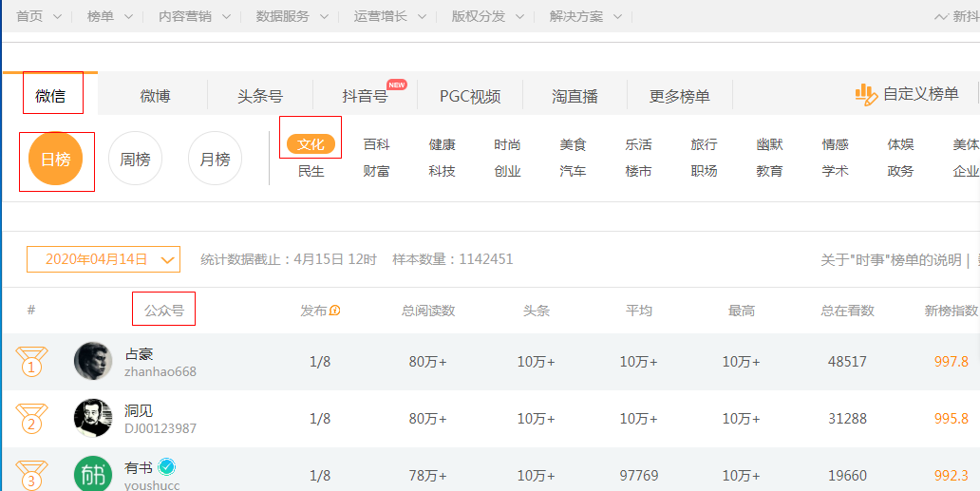Choose the 财富 category
This screenshot has width=980, height=491.
coord(376,171)
